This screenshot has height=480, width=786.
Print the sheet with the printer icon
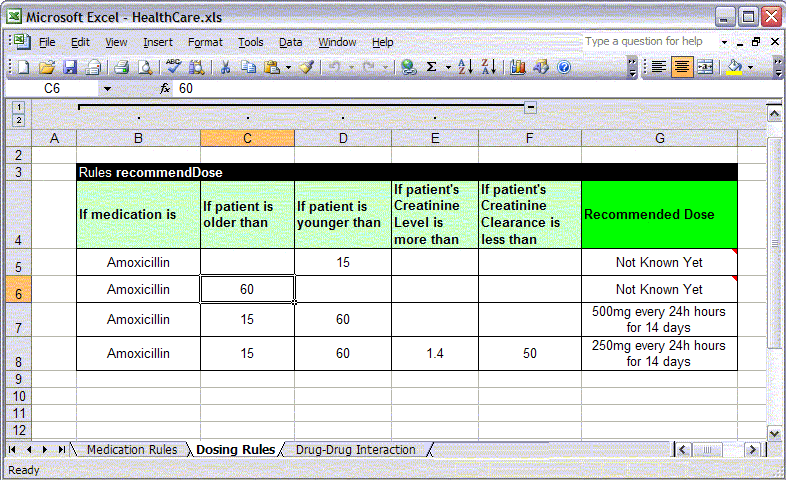(121, 67)
